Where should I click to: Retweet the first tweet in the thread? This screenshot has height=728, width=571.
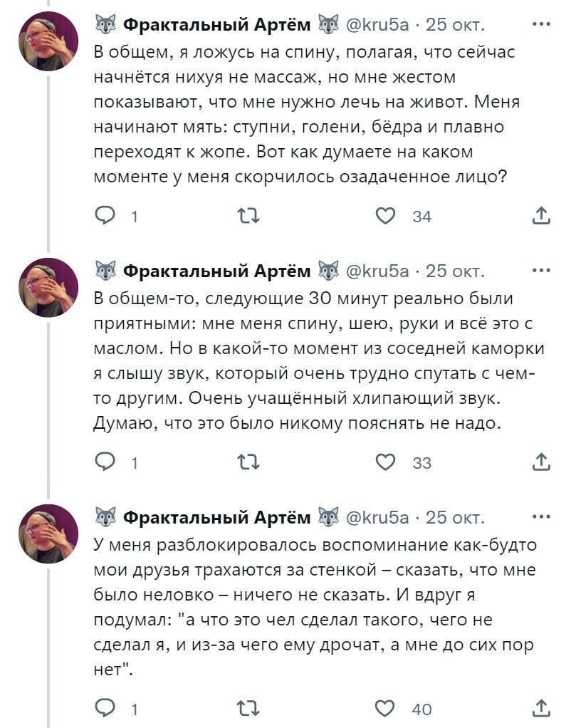point(245,215)
